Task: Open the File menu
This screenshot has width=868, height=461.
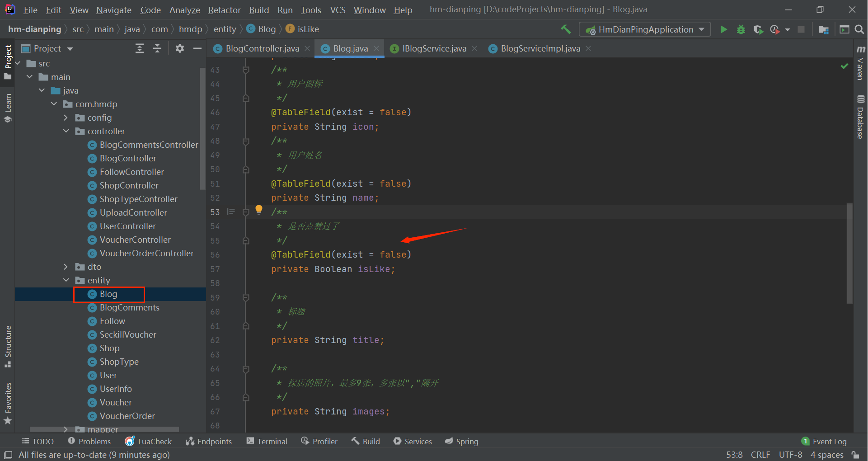Action: [30, 10]
